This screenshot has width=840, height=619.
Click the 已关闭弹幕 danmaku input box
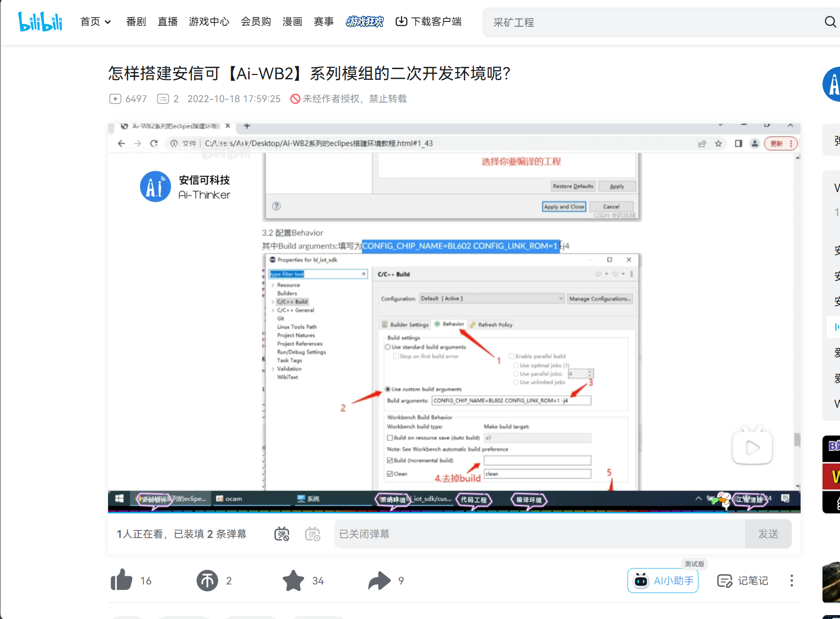click(x=539, y=534)
